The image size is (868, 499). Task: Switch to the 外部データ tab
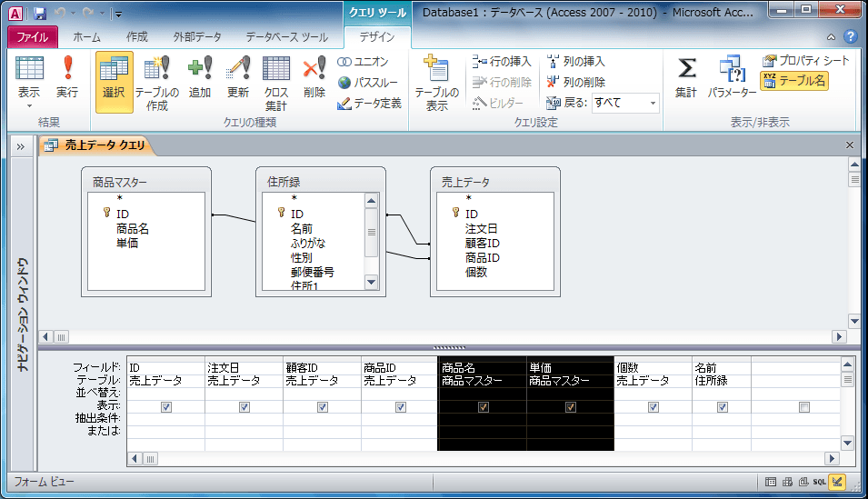(x=197, y=37)
